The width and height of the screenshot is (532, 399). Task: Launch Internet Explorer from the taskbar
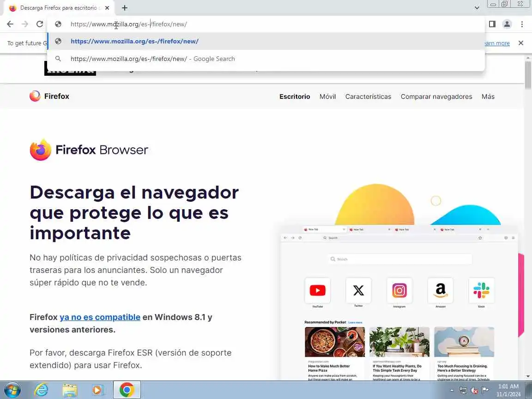[42, 390]
